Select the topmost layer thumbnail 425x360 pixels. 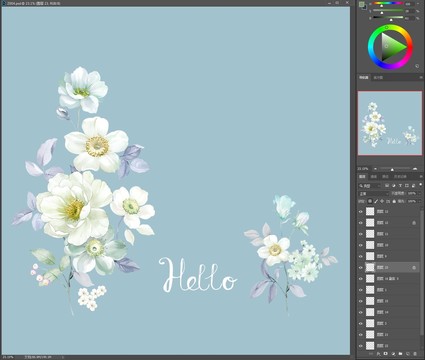(x=370, y=211)
